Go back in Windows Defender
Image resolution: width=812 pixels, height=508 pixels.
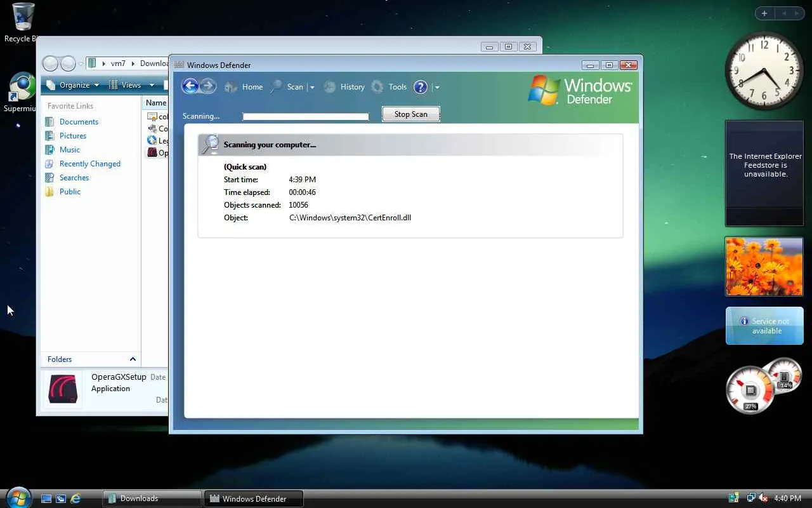click(190, 86)
